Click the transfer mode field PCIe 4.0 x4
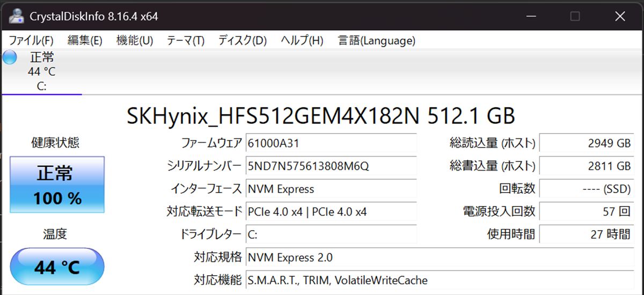Screen dimensions: 644x295 [331, 212]
